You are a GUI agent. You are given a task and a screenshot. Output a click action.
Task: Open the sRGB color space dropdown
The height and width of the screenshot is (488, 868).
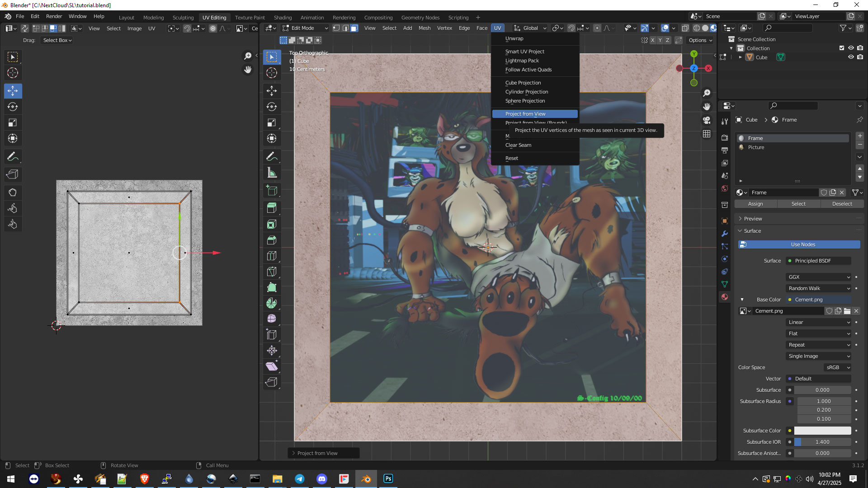pos(838,367)
